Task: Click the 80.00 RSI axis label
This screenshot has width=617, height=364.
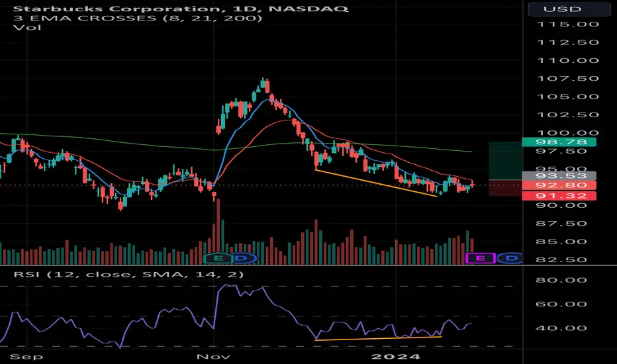Action: coord(561,280)
